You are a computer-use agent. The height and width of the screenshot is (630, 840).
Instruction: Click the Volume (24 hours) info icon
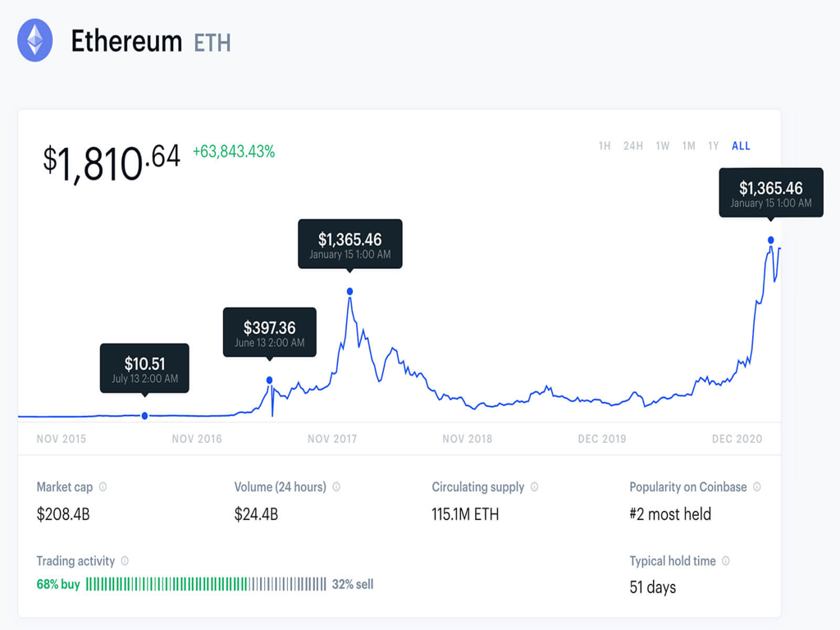(336, 487)
